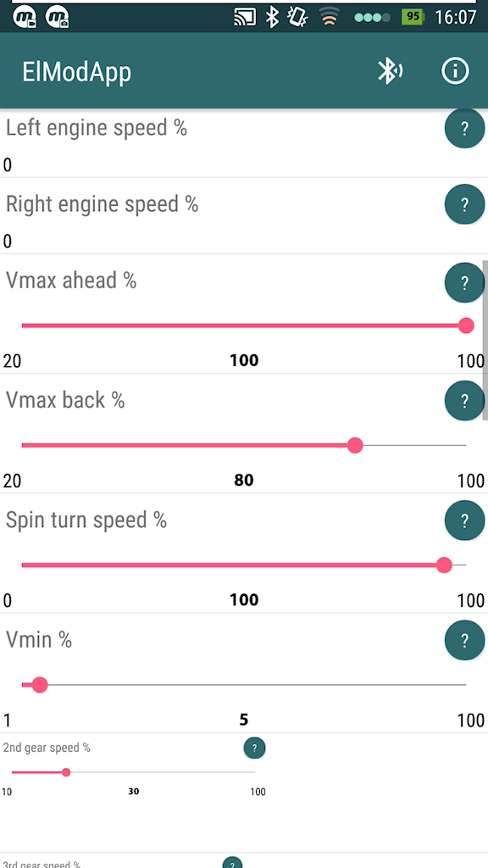Viewport: 488px width, 868px height.
Task: View help for Vmin %
Action: [465, 641]
